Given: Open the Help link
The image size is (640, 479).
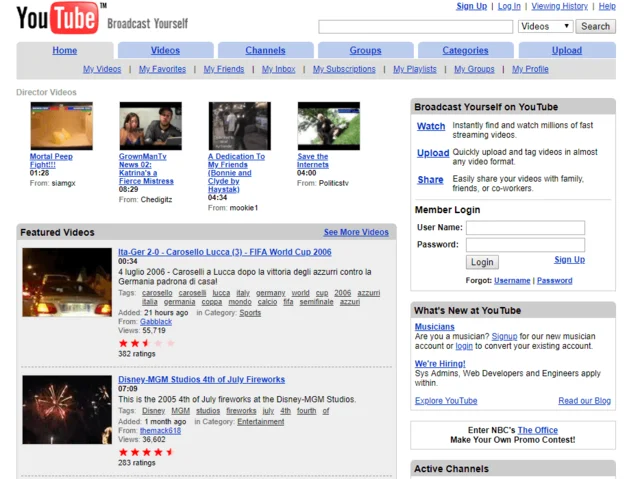Looking at the screenshot, I should tap(607, 6).
